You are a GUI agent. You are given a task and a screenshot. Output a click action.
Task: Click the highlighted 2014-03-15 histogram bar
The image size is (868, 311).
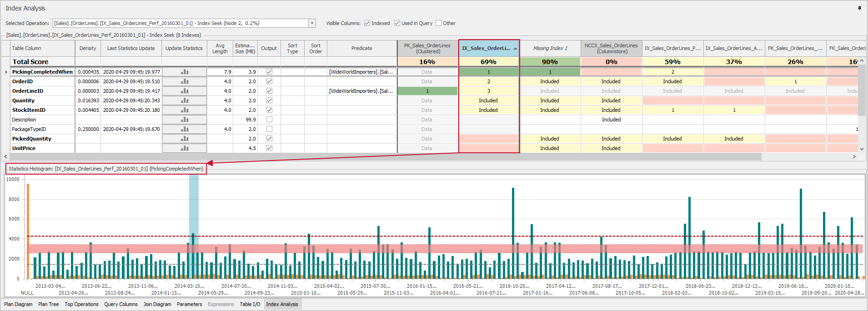pos(193,256)
